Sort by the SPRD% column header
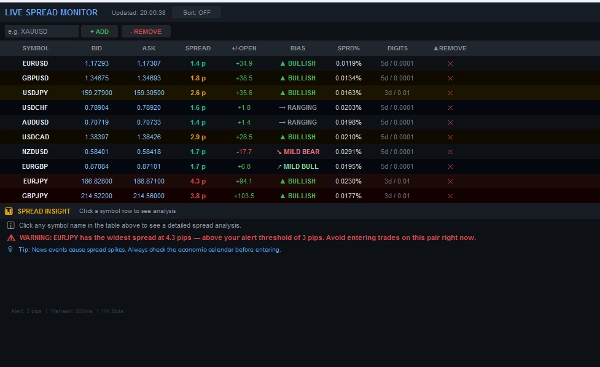The image size is (600, 367). click(348, 48)
